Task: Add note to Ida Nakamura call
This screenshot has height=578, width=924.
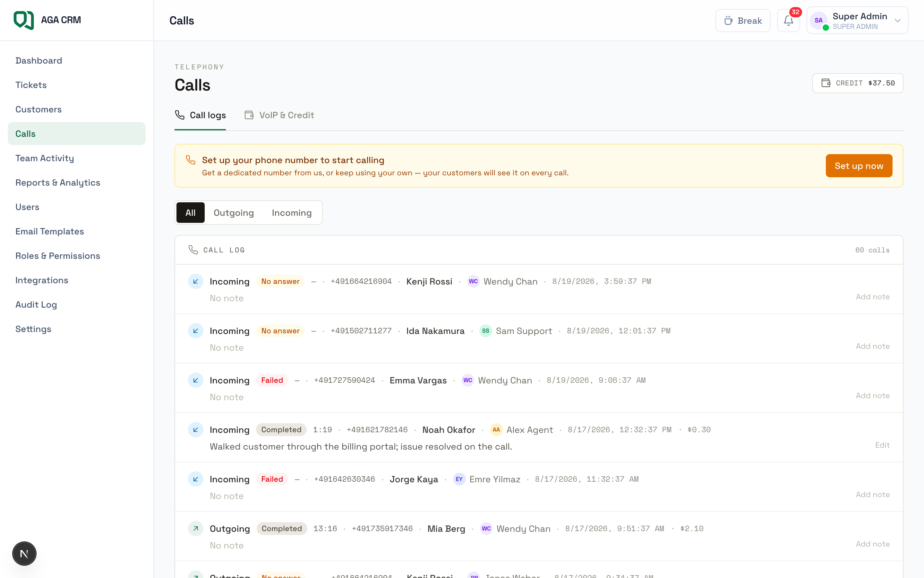Action: [x=872, y=346]
